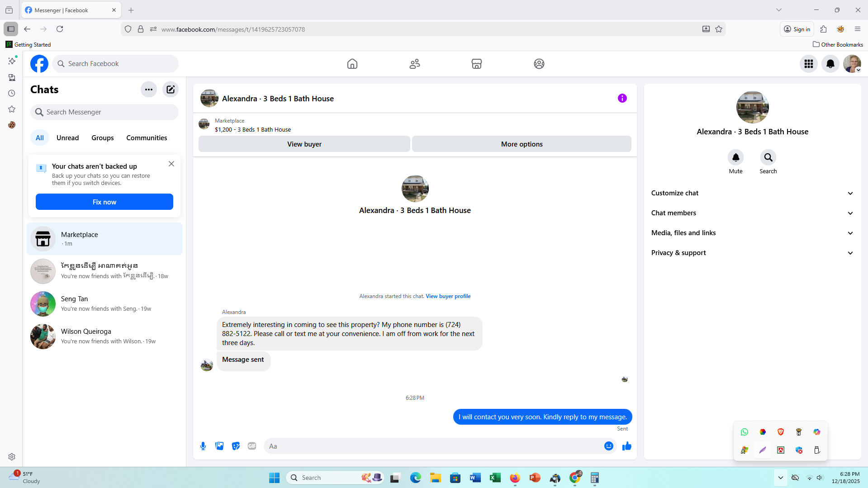Open the Seng Tan chat
This screenshot has height=488, width=868.
104,304
